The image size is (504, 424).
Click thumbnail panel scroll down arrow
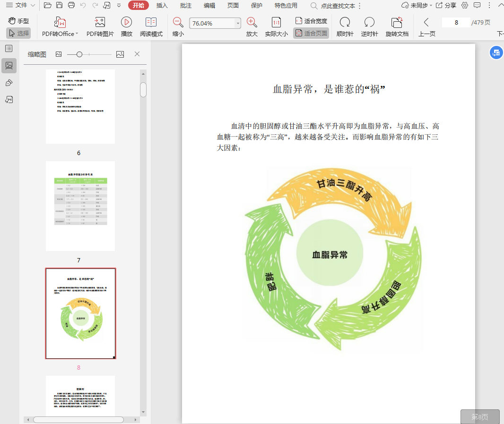click(143, 412)
